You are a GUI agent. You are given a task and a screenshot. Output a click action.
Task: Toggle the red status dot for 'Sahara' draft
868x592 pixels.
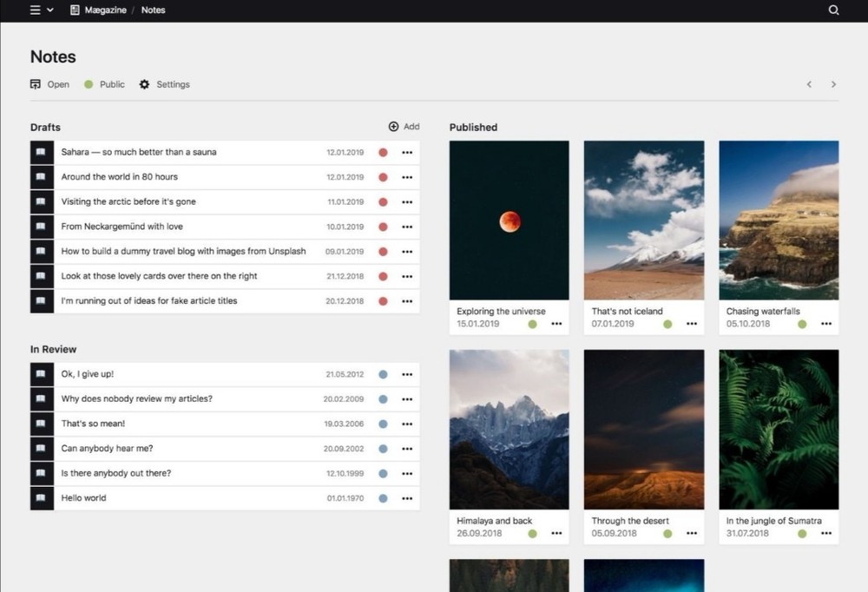pyautogui.click(x=383, y=153)
